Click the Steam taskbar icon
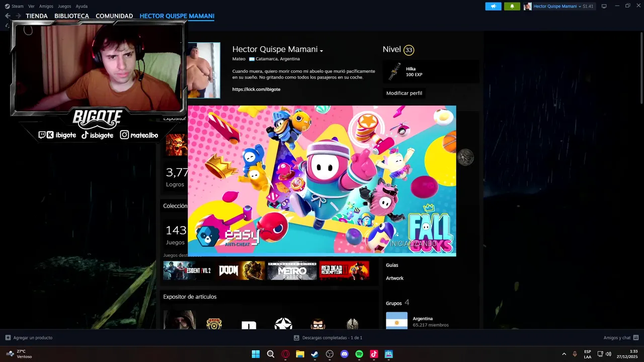Screen dimensions: 644x362 (x=315, y=354)
